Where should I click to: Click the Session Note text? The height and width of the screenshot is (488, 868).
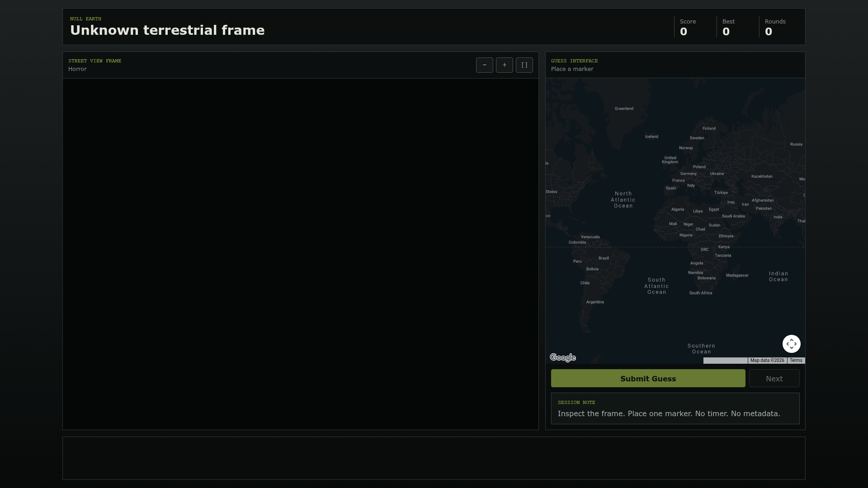669,413
